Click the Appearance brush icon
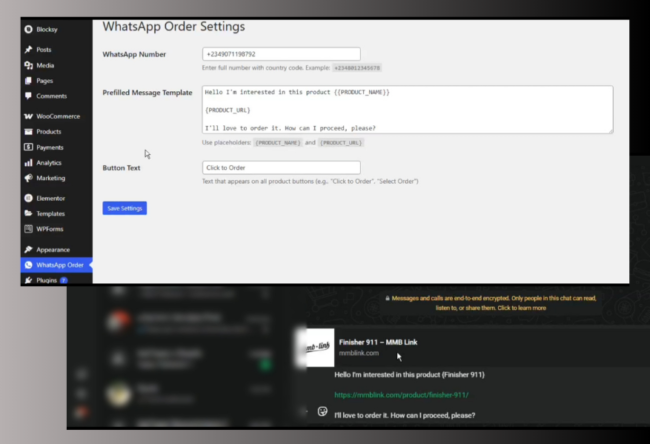Viewport: 650px width, 444px height. 28,250
